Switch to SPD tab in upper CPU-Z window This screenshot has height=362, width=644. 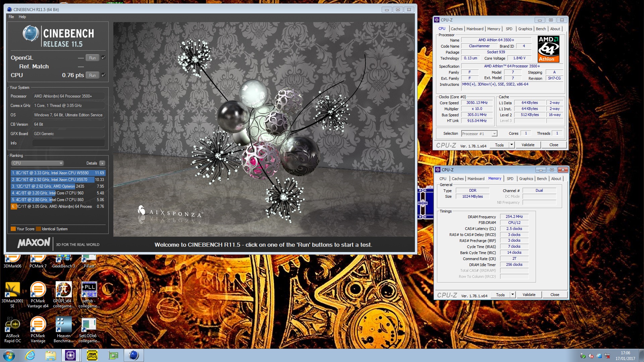[509, 29]
